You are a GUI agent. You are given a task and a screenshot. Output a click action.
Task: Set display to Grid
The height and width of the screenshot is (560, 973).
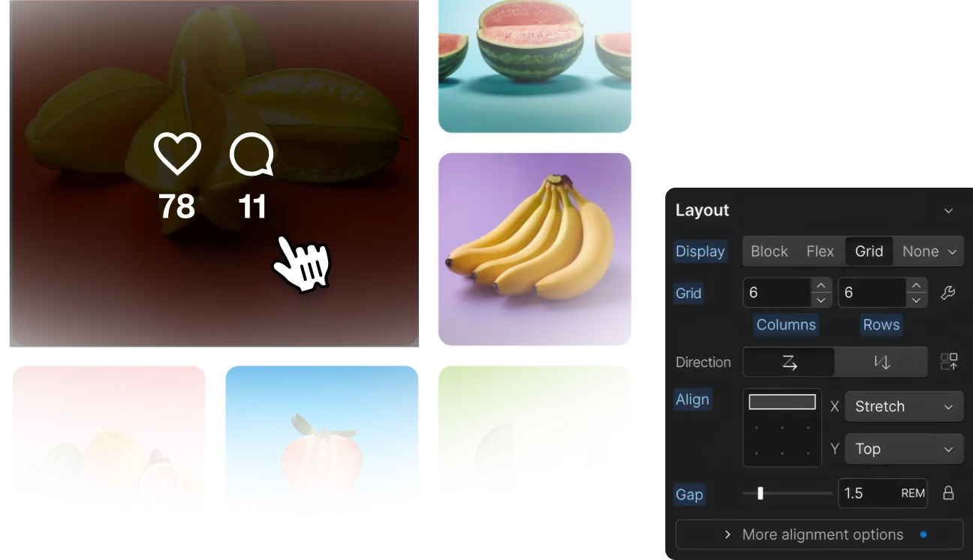869,251
